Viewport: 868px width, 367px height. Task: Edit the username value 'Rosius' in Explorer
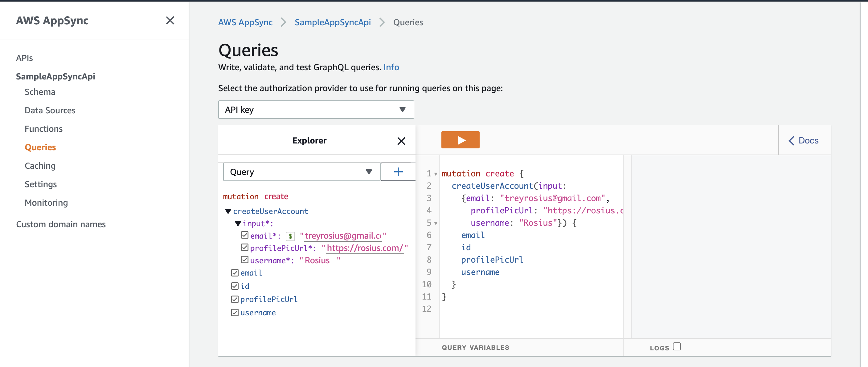coord(320,260)
